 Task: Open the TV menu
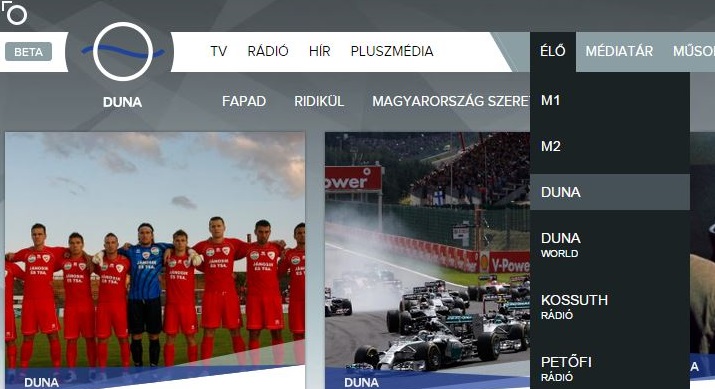[218, 51]
